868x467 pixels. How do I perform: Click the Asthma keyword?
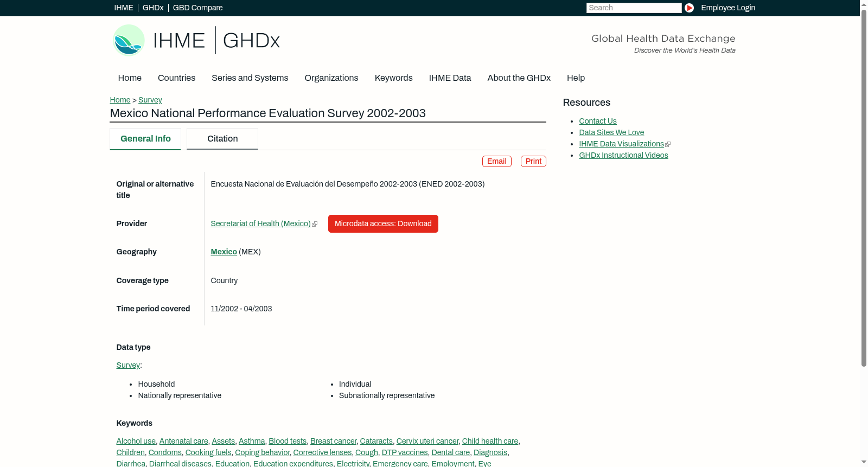point(252,441)
